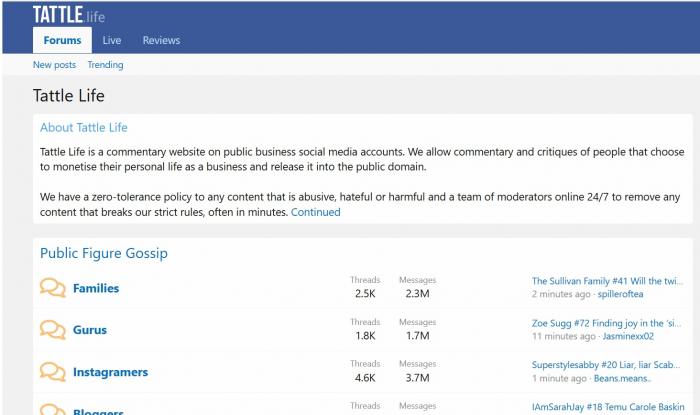Image resolution: width=700 pixels, height=415 pixels.
Task: View spilleroftea user profile
Action: (x=620, y=294)
